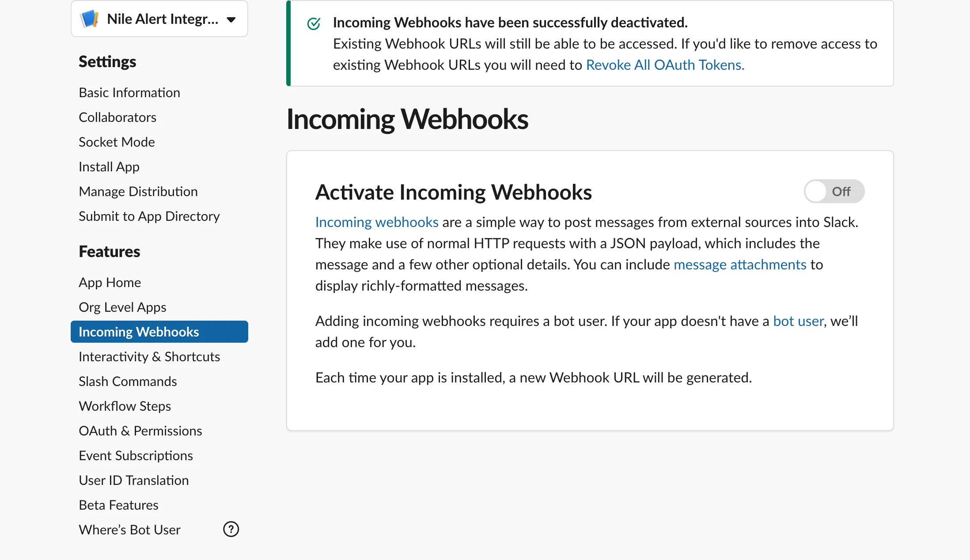Click the Settings section header
This screenshot has width=970, height=560.
click(x=107, y=62)
